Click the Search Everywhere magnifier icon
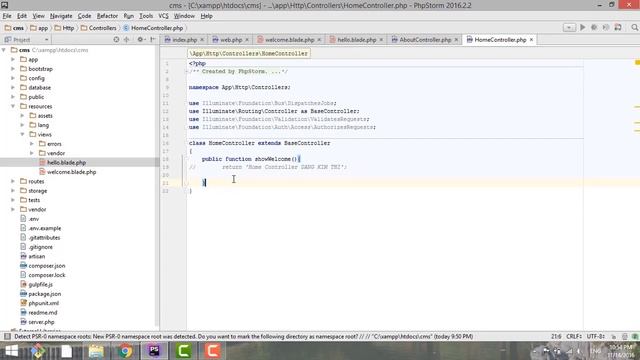 tap(634, 27)
